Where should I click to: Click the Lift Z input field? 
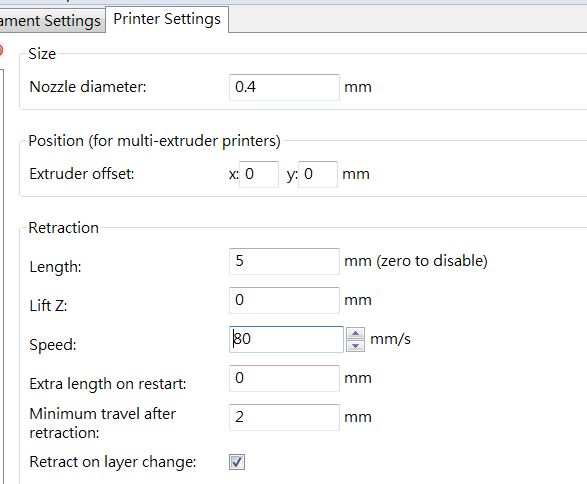click(285, 300)
